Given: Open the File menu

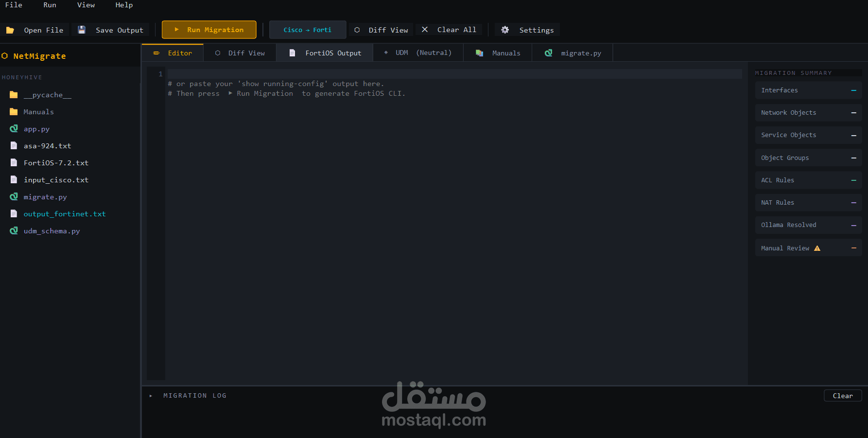Looking at the screenshot, I should click(x=14, y=5).
